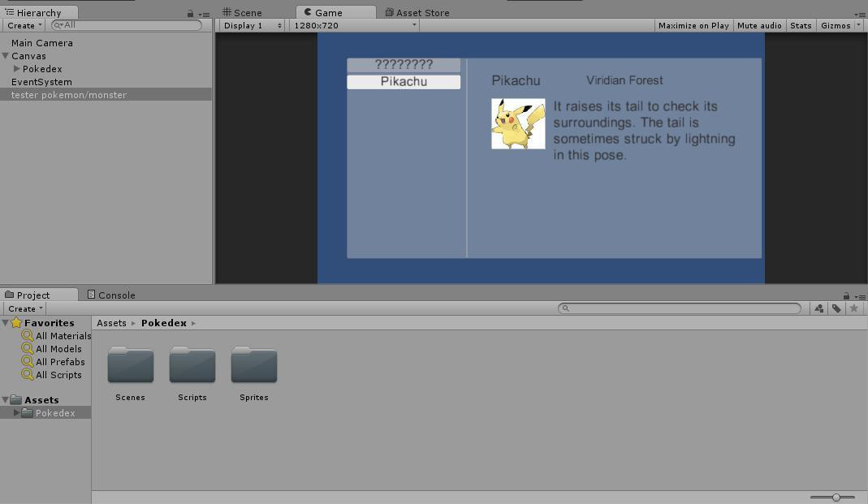Screen dimensions: 868x504
Task: Expand the Pokedex folder in Assets tree
Action: tap(16, 413)
